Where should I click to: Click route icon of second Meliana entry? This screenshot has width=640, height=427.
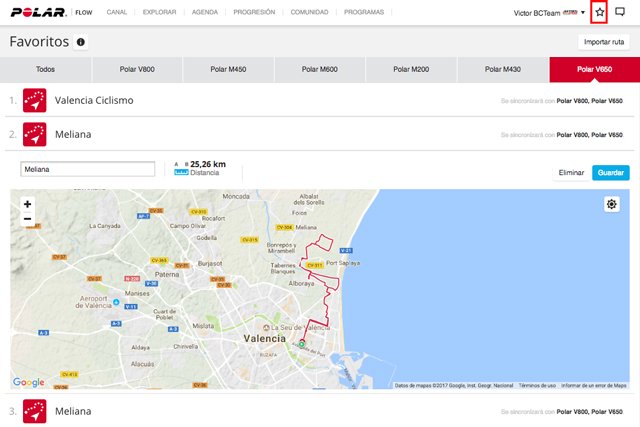pos(35,134)
